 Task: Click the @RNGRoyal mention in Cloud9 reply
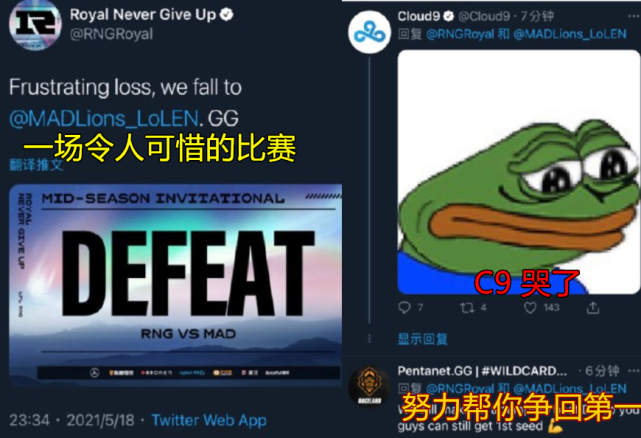pyautogui.click(x=460, y=34)
